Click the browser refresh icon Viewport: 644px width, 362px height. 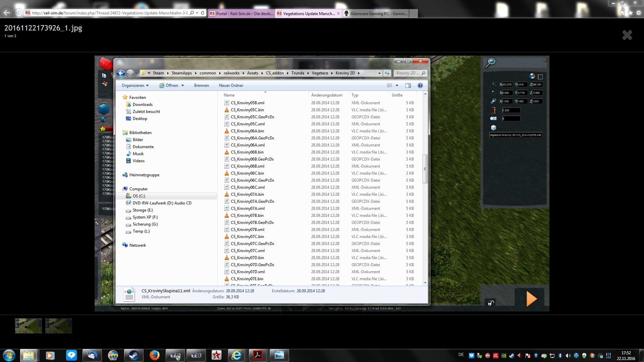[203, 13]
